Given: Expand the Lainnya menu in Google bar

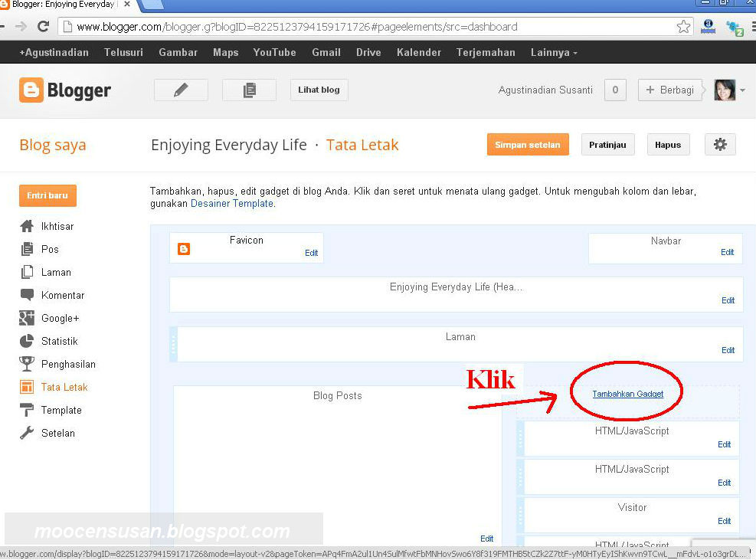Looking at the screenshot, I should [x=554, y=53].
